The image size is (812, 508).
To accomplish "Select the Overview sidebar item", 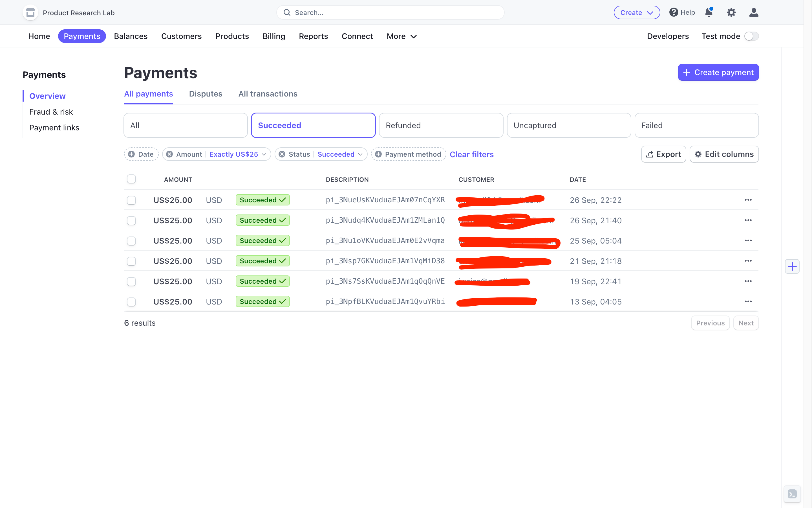I will [x=47, y=96].
